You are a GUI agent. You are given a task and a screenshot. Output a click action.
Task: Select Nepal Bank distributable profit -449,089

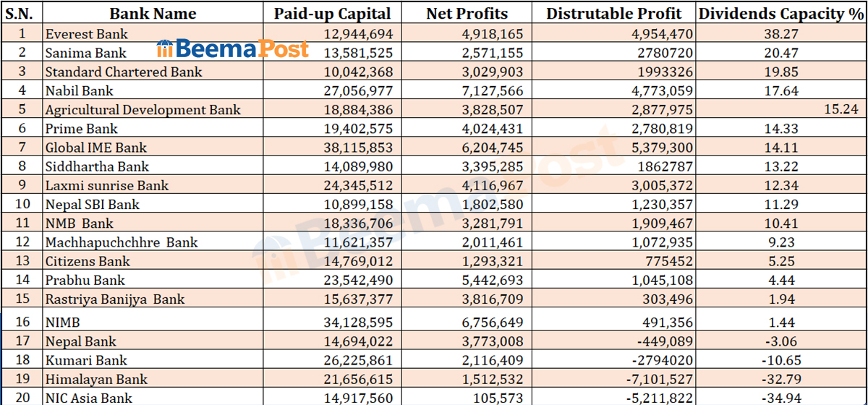tap(663, 341)
